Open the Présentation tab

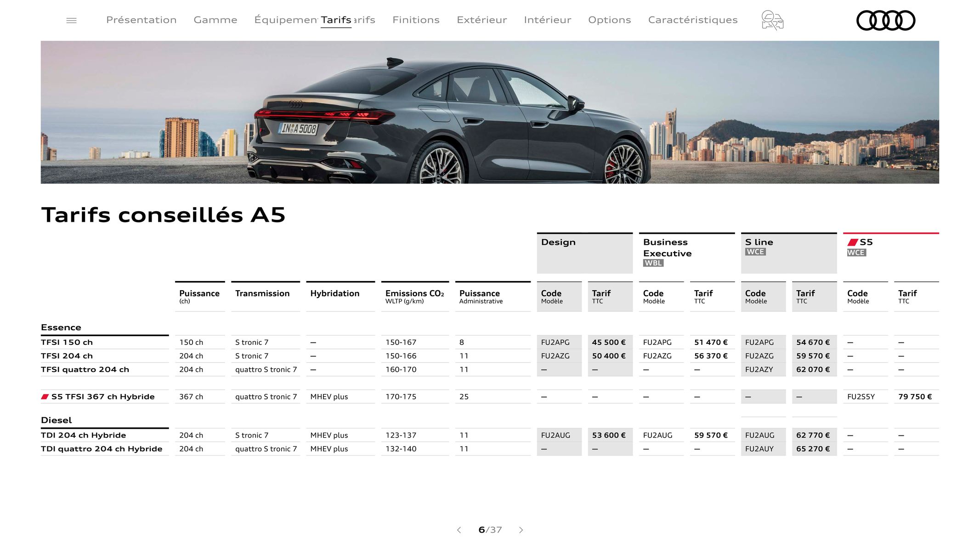click(x=142, y=20)
